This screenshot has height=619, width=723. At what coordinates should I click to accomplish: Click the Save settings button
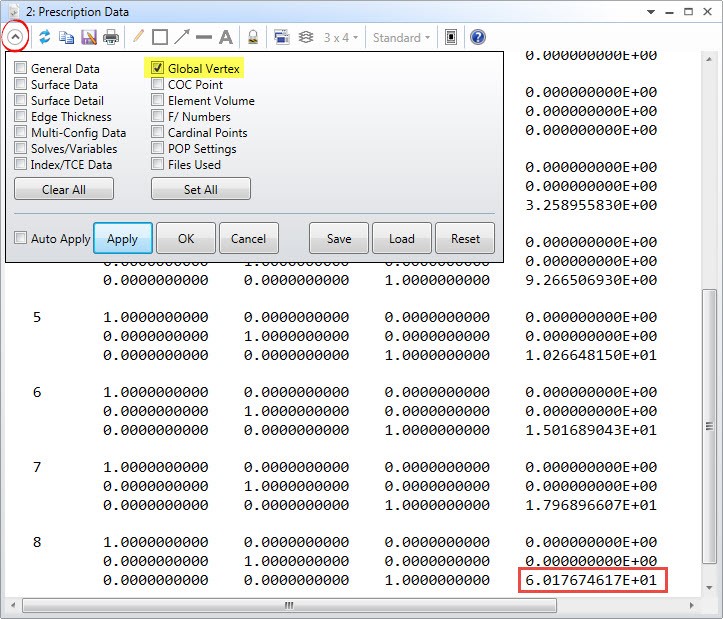pyautogui.click(x=339, y=238)
